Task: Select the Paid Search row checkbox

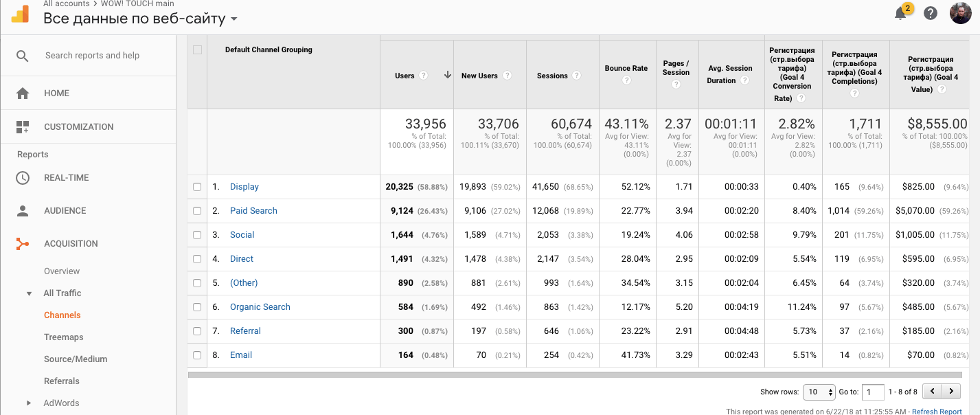Action: tap(197, 211)
